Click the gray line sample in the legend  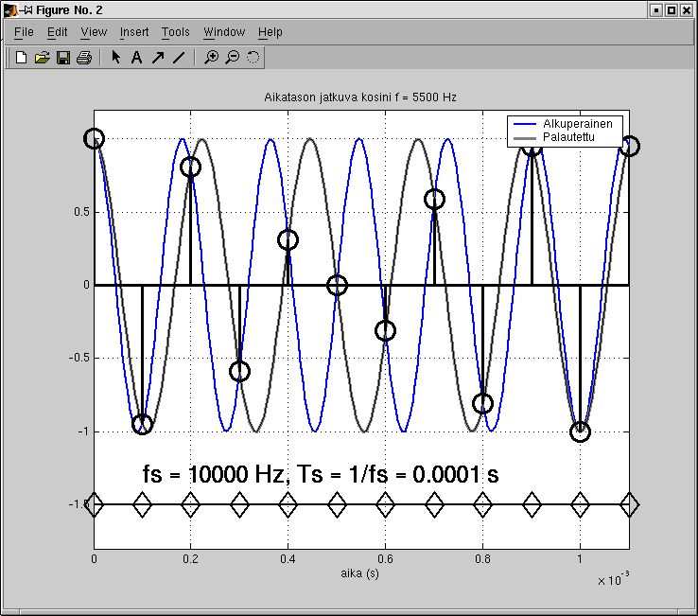(525, 137)
